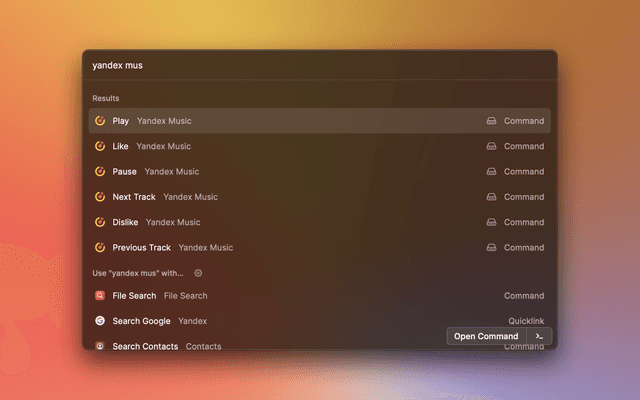Select the Previous Track command row
This screenshot has height=400, width=640.
click(320, 247)
